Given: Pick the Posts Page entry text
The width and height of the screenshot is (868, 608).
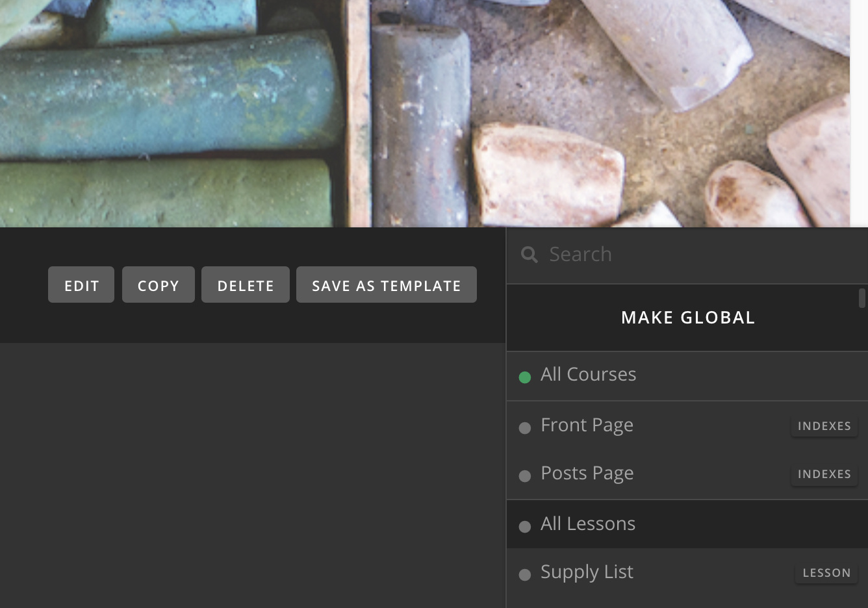Looking at the screenshot, I should (x=587, y=474).
